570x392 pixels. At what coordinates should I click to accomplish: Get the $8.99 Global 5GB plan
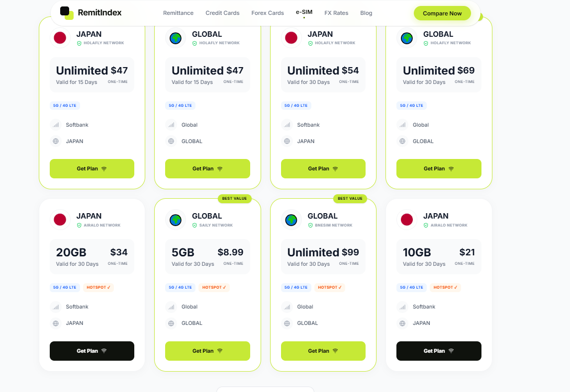click(x=207, y=351)
